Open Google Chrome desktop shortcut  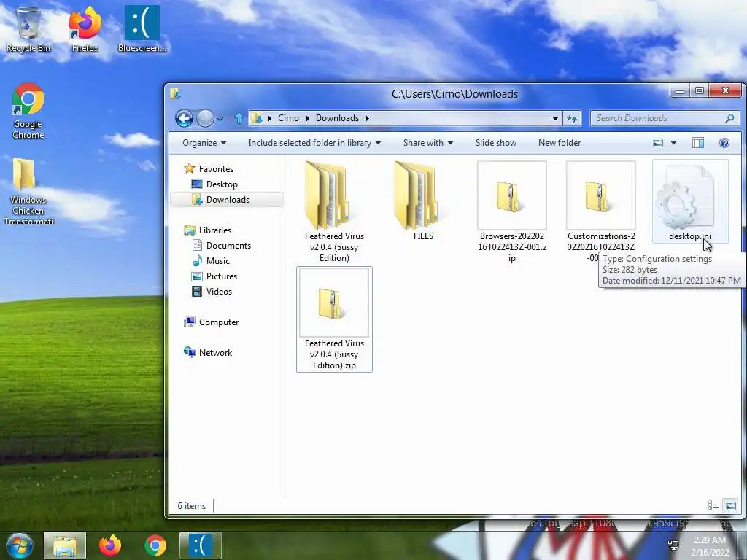coord(28,112)
